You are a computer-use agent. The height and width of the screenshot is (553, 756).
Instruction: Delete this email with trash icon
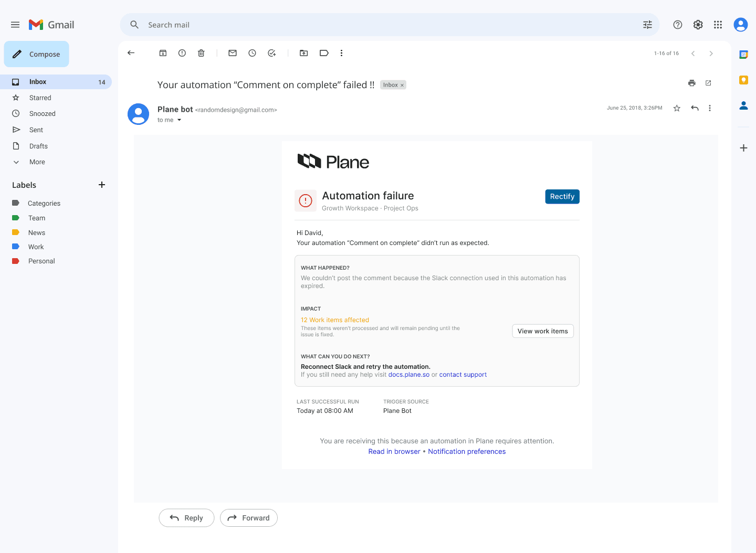(201, 53)
